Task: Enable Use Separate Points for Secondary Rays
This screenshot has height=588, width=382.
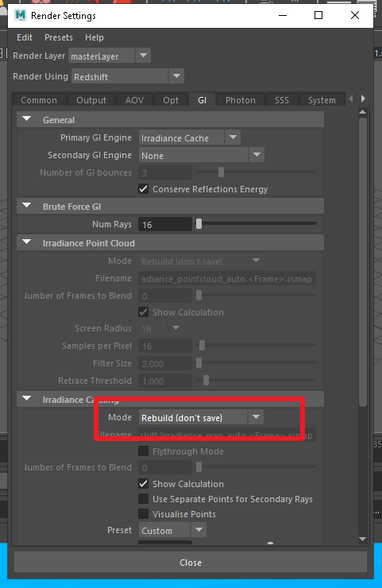Action: coord(143,499)
